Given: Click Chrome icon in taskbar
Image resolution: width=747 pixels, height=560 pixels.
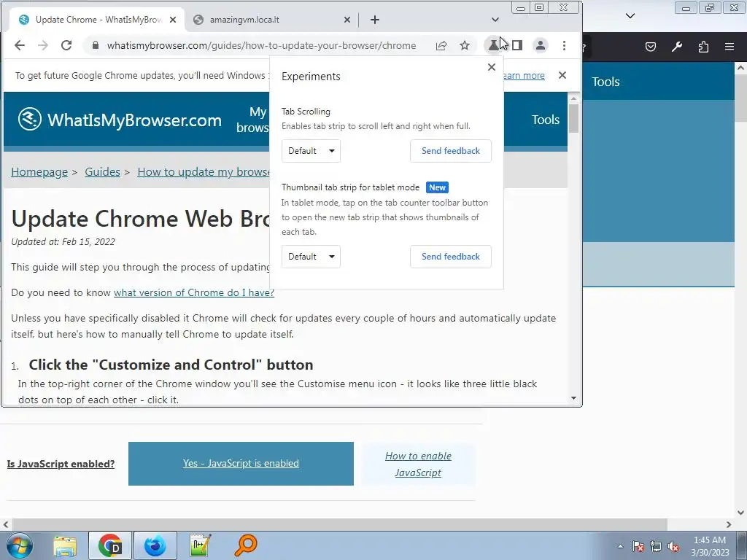Looking at the screenshot, I should 110,545.
